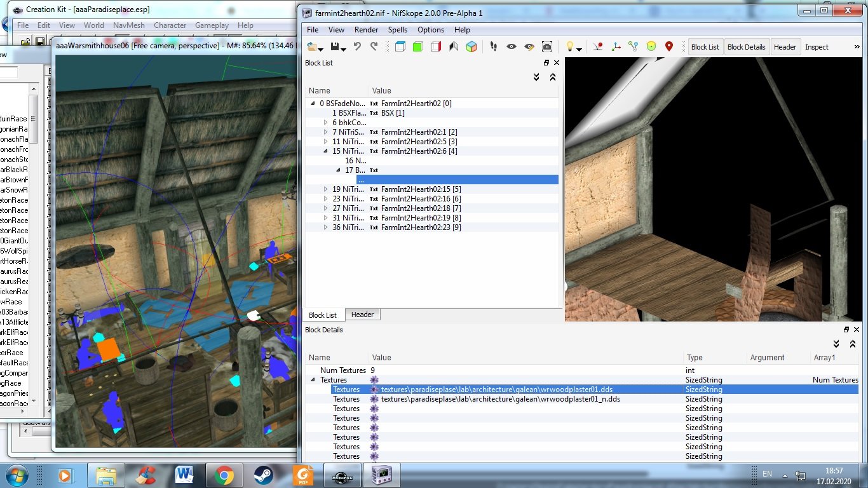Expand the 19 NiTri FarmInt2Hearth02:15 node
Screen dimensions: 868x488
(x=326, y=189)
